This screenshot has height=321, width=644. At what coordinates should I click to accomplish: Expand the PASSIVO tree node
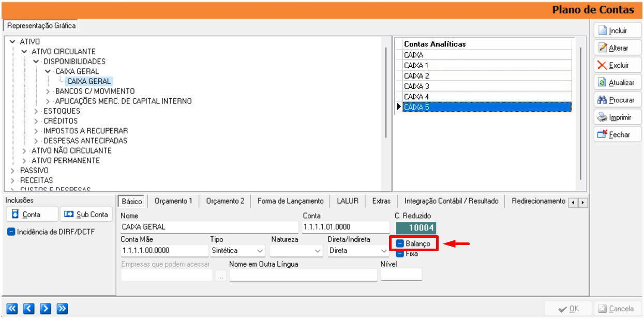[13, 171]
